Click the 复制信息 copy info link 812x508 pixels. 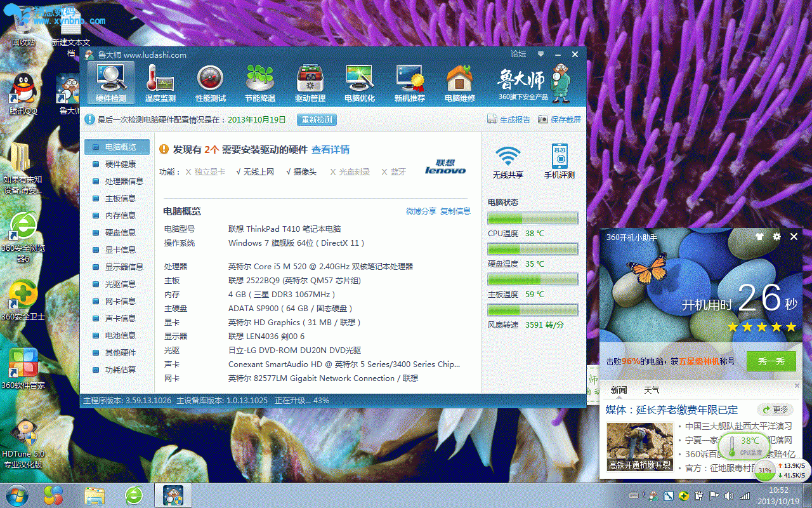(x=455, y=211)
